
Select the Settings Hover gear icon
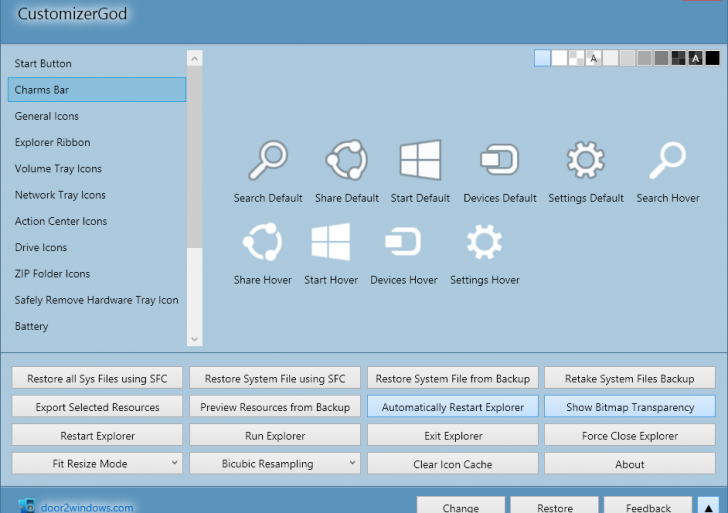[x=484, y=242]
